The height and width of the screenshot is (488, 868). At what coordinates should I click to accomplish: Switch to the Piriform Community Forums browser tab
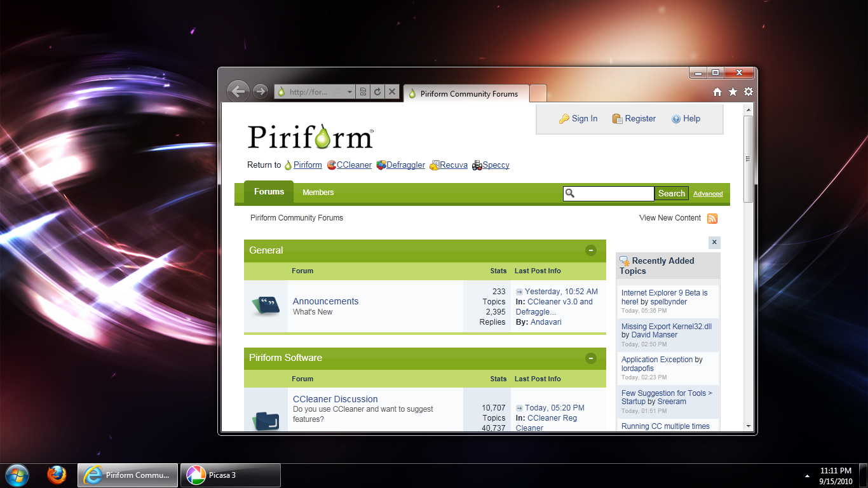(x=466, y=93)
